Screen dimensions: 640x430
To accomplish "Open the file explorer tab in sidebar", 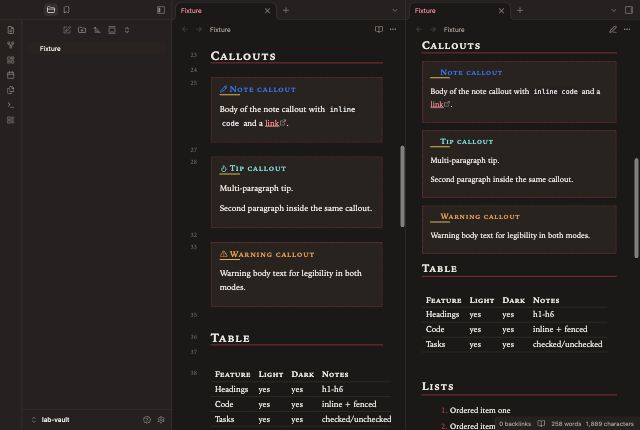I will (51, 10).
